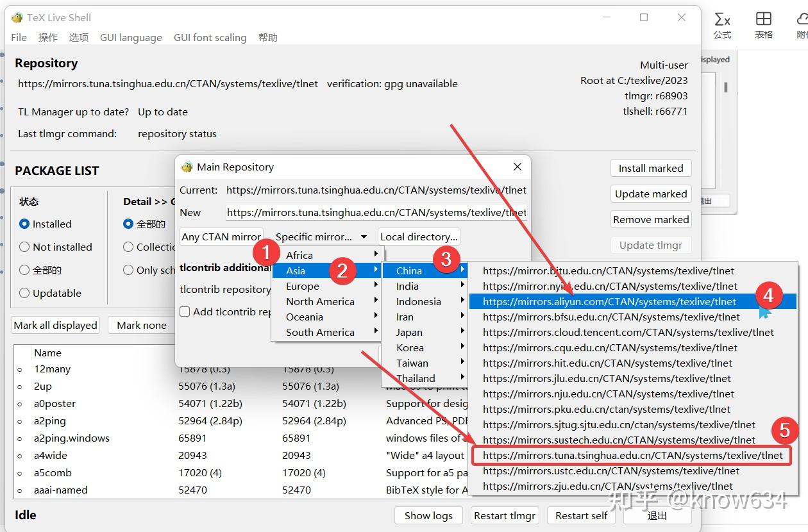
Task: Expand the Africa submenu
Action: pyautogui.click(x=326, y=255)
